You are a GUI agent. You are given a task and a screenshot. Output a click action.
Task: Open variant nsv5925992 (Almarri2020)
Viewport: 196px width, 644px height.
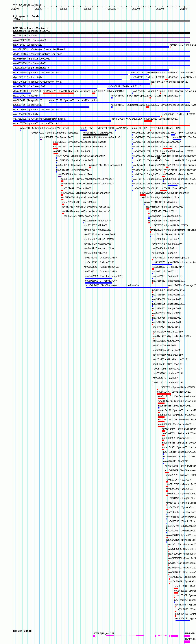[x=101, y=281]
